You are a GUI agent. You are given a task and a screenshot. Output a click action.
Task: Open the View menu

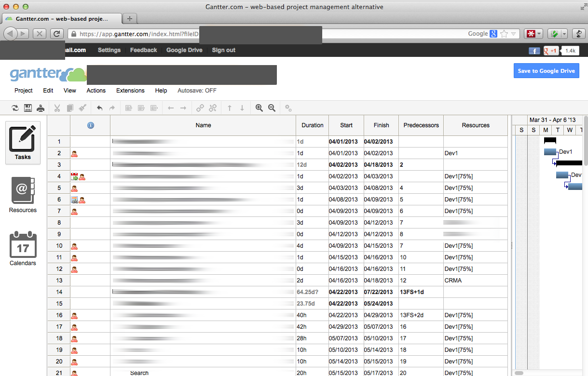click(70, 91)
